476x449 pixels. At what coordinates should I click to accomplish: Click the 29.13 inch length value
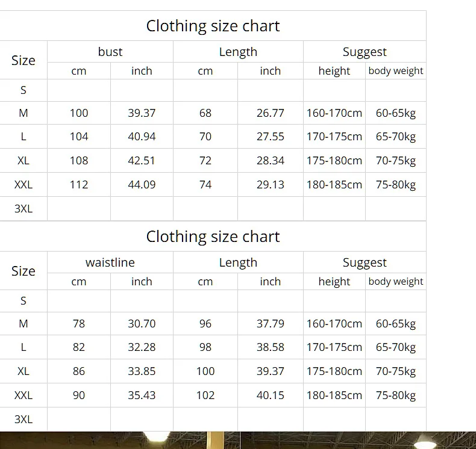pyautogui.click(x=270, y=185)
